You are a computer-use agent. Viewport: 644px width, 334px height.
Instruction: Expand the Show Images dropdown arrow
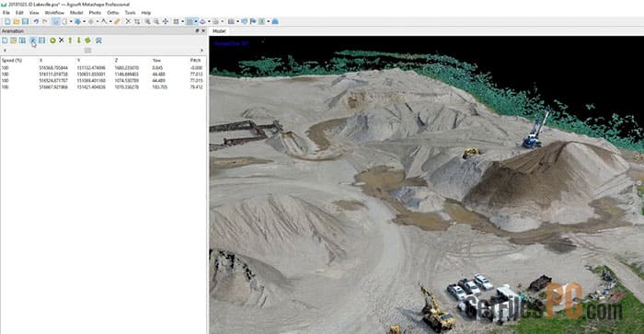coord(269,21)
